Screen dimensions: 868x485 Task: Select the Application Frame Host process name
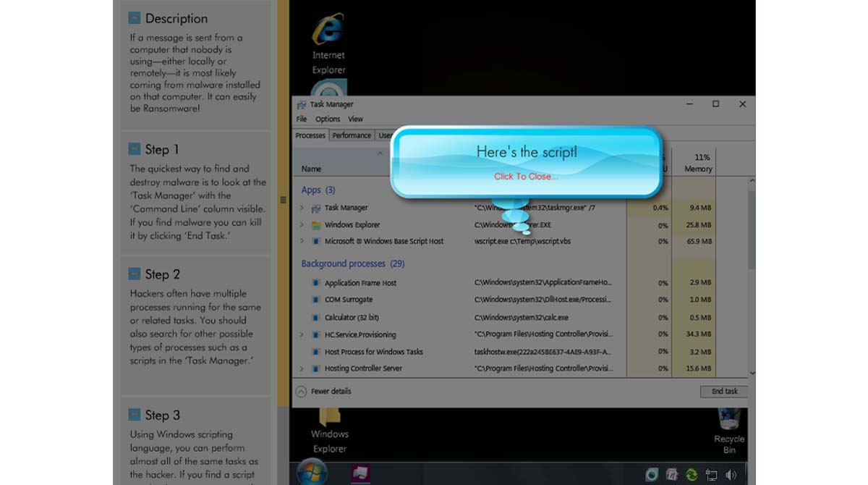tap(360, 283)
